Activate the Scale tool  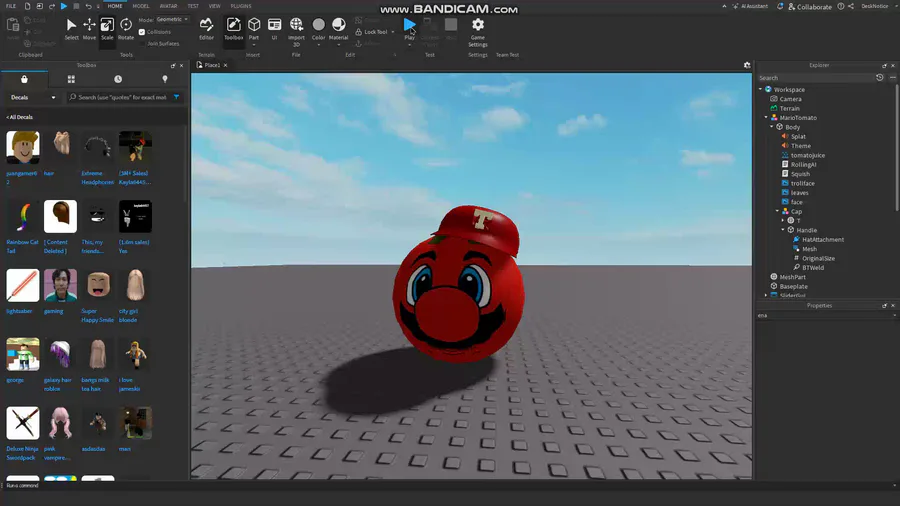pyautogui.click(x=107, y=29)
